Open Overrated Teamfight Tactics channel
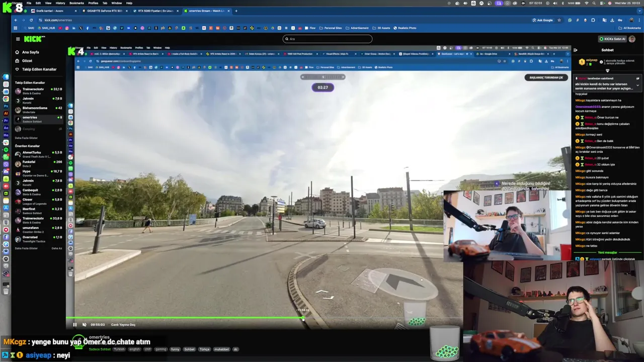Viewport: 644px width, 362px height. pos(38,239)
